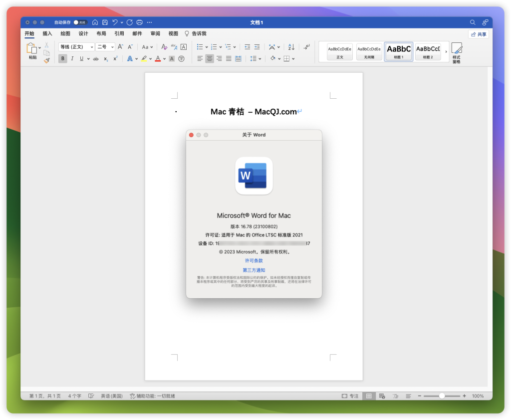Click the Format Painter brush icon
This screenshot has width=511, height=420.
click(x=46, y=60)
